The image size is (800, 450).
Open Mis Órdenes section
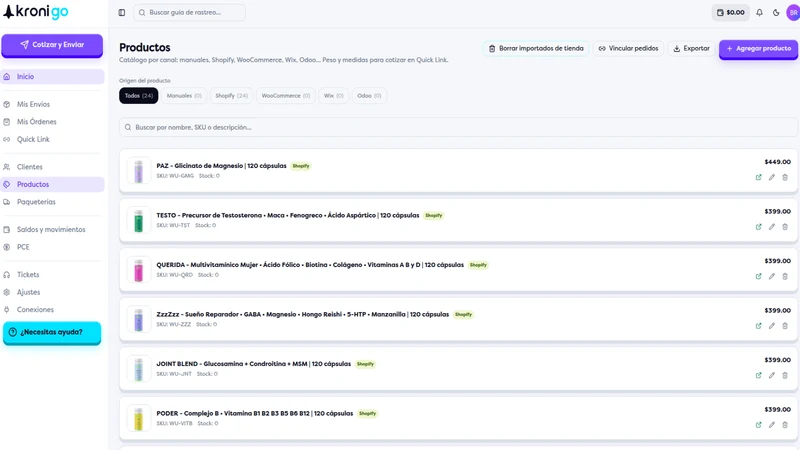tap(52, 121)
